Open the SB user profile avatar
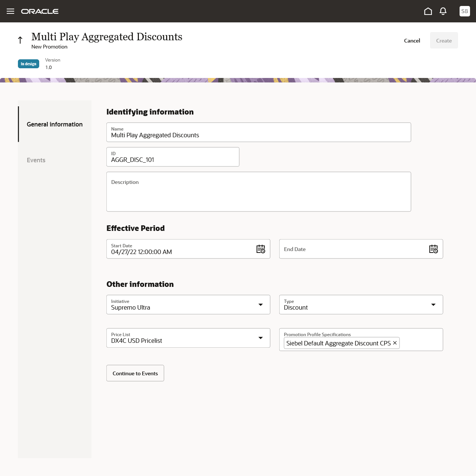 pyautogui.click(x=464, y=11)
